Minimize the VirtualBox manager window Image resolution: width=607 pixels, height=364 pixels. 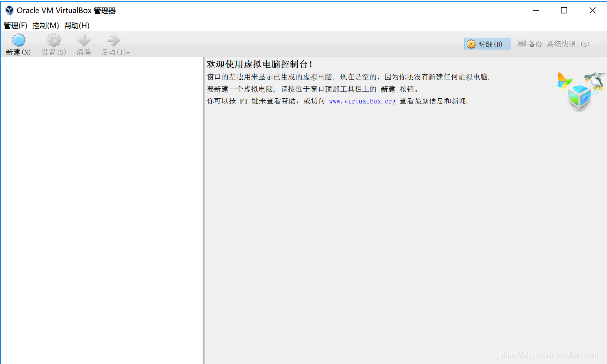pyautogui.click(x=536, y=10)
